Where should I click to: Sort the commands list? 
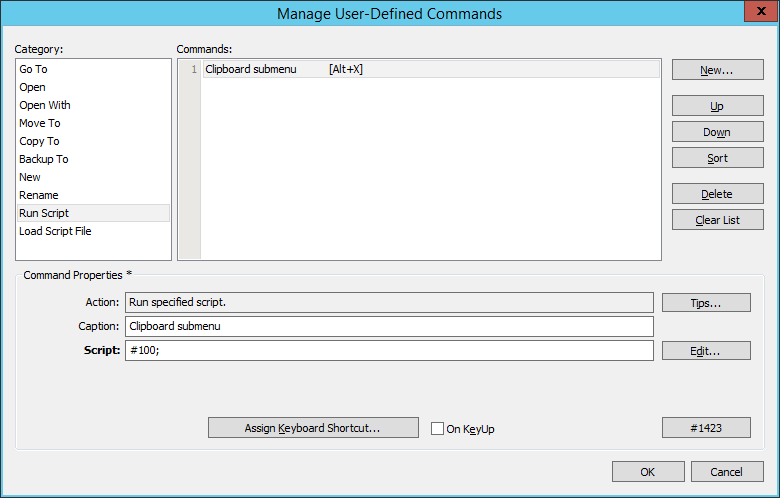tap(717, 158)
